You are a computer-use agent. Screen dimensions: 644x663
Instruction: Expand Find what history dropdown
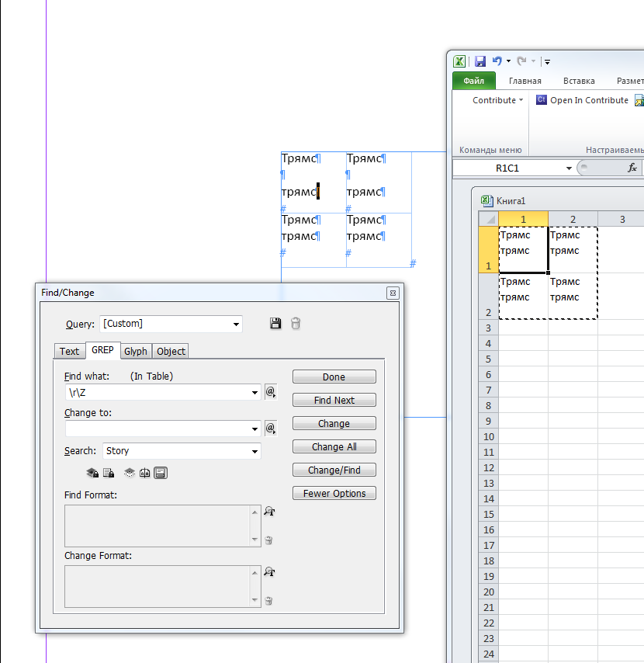click(x=254, y=392)
